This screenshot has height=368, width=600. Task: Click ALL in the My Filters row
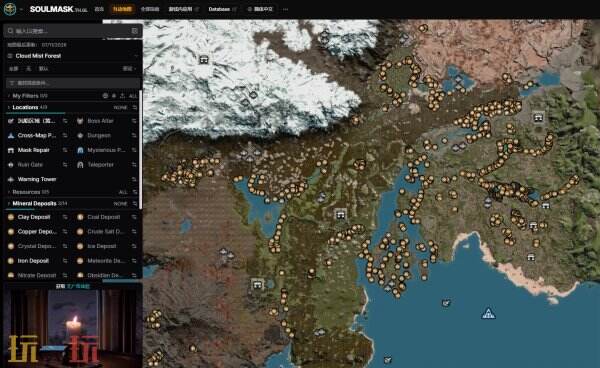pos(133,96)
